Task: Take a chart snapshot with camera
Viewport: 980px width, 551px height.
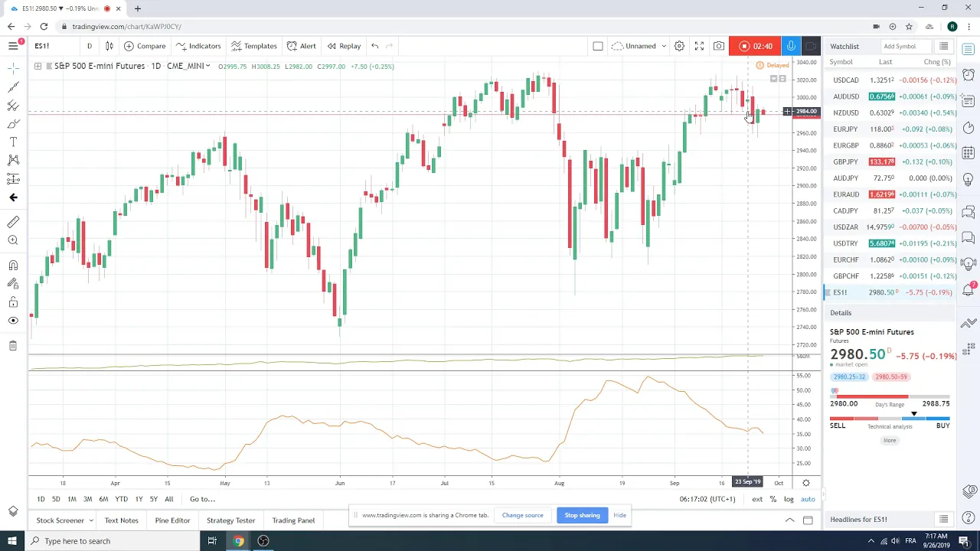Action: coord(719,46)
